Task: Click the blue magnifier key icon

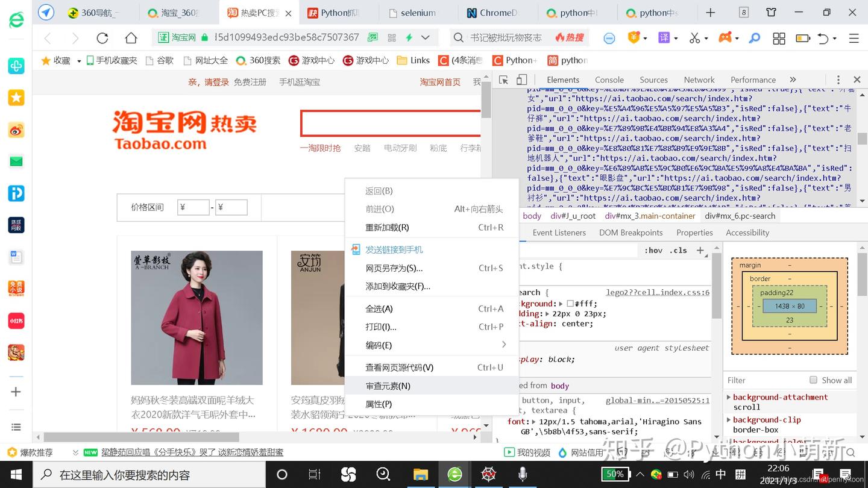Action: pyautogui.click(x=754, y=38)
